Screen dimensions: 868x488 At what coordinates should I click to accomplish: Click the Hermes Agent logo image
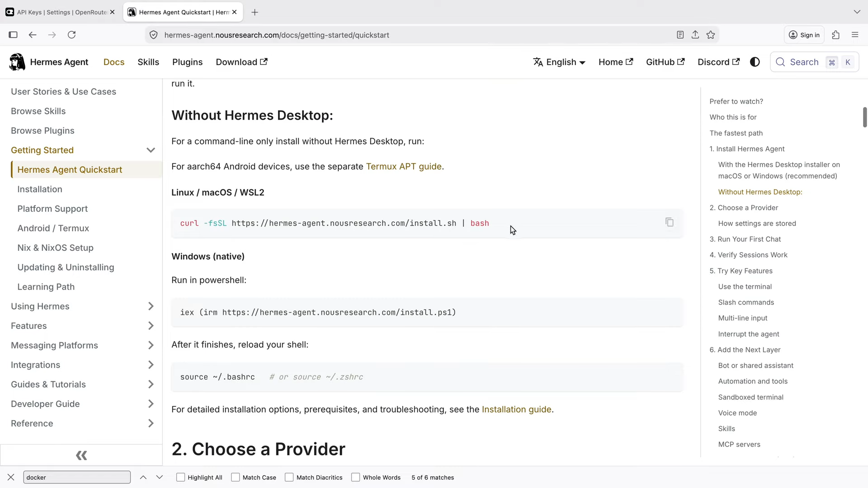pos(17,62)
